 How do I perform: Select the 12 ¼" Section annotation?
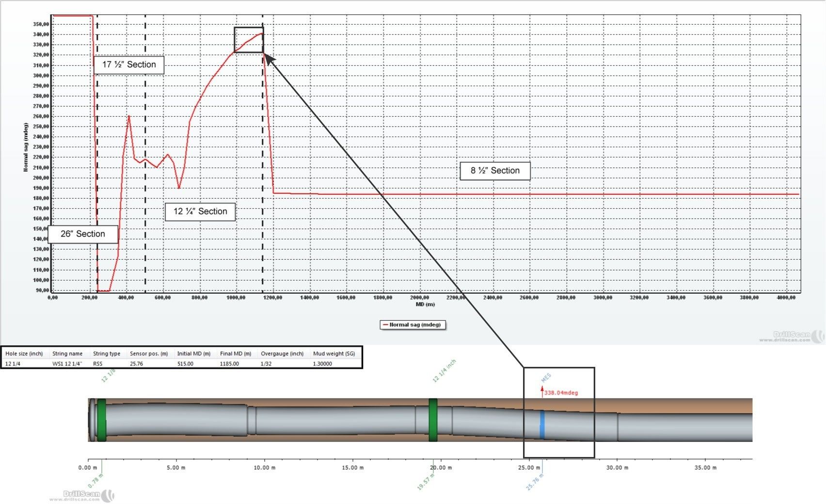(200, 211)
